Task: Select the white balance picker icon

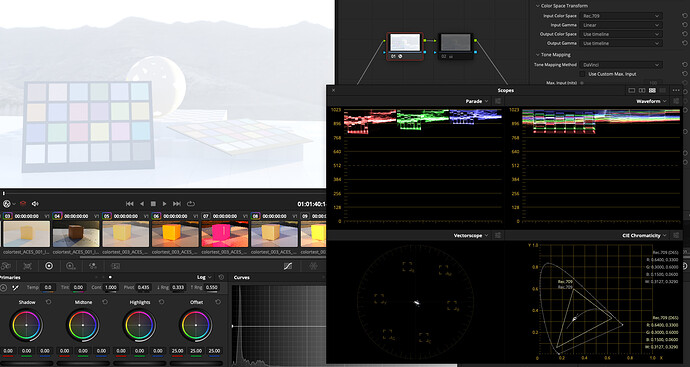Action: (x=15, y=287)
